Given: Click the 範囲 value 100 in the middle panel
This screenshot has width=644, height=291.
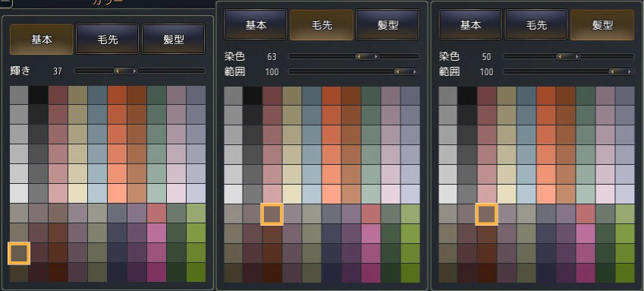Looking at the screenshot, I should click(x=272, y=72).
